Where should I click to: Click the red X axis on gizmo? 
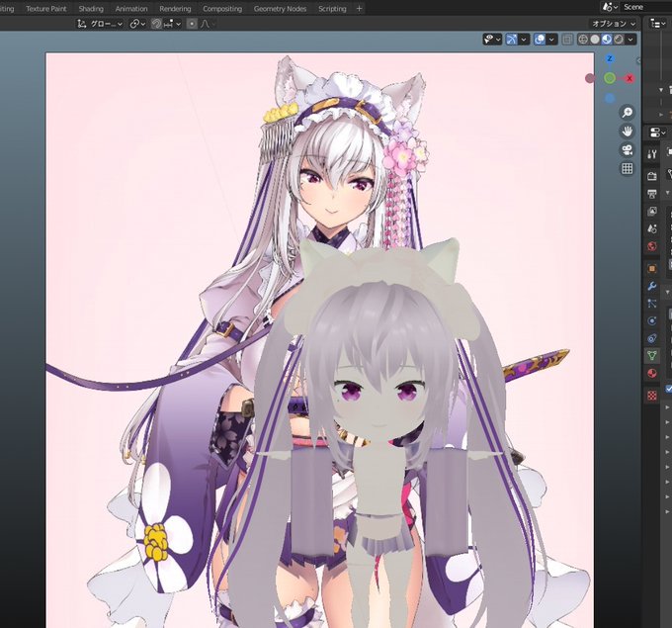pos(630,78)
